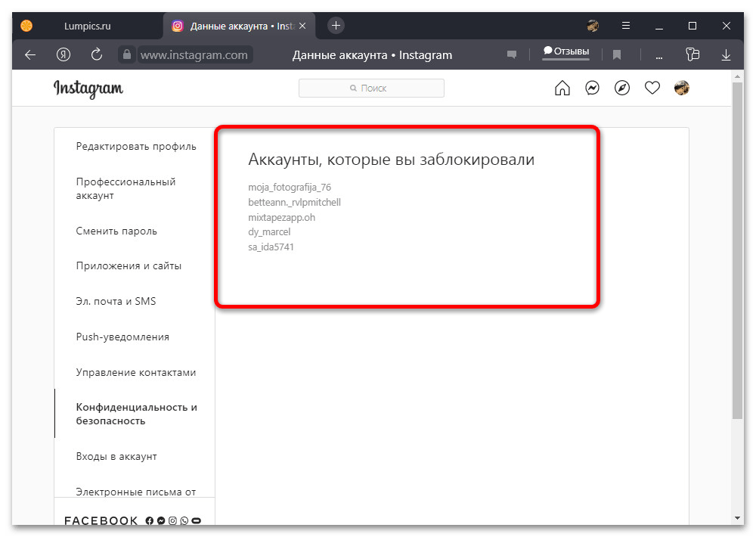Open the browser hamburger menu
This screenshot has height=537, width=756.
626,26
